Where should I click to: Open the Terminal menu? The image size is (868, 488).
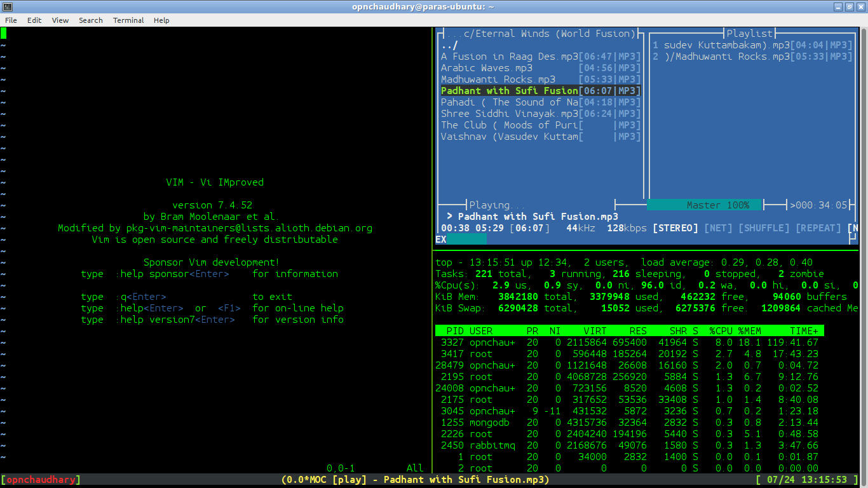[x=128, y=20]
